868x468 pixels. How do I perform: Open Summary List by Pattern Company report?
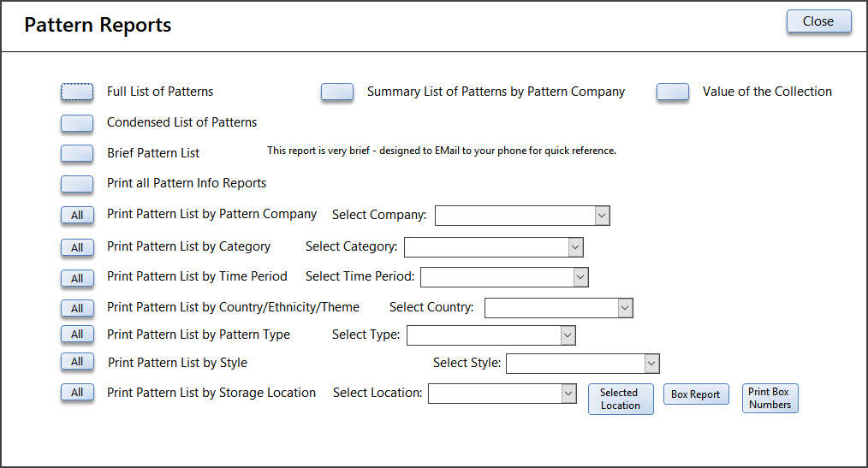(337, 92)
